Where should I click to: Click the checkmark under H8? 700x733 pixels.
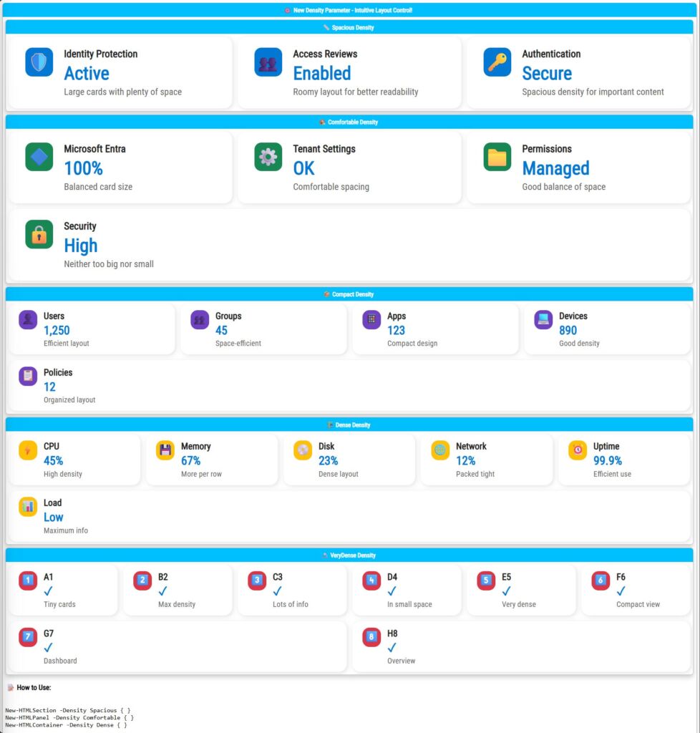[392, 648]
